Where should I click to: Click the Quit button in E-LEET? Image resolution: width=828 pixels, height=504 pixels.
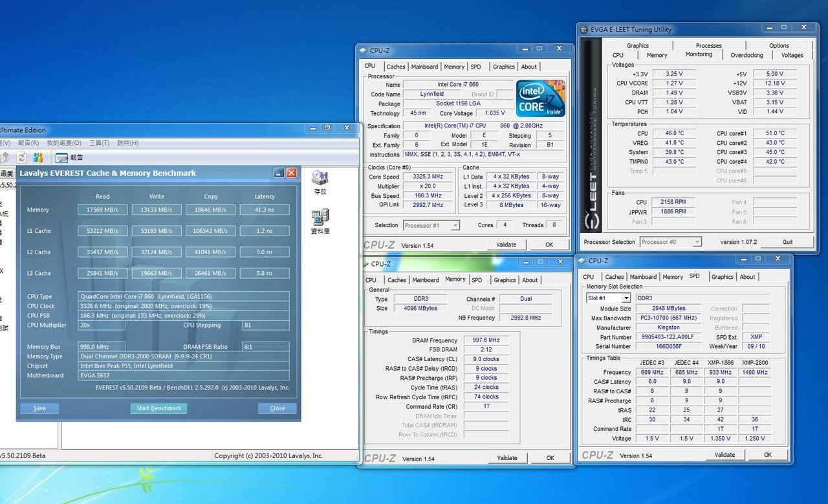point(787,242)
